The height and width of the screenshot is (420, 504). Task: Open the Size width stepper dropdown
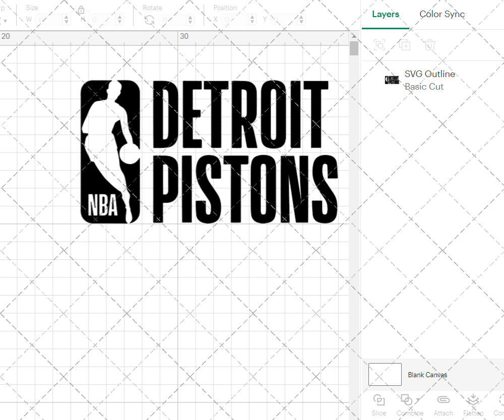pyautogui.click(x=66, y=19)
